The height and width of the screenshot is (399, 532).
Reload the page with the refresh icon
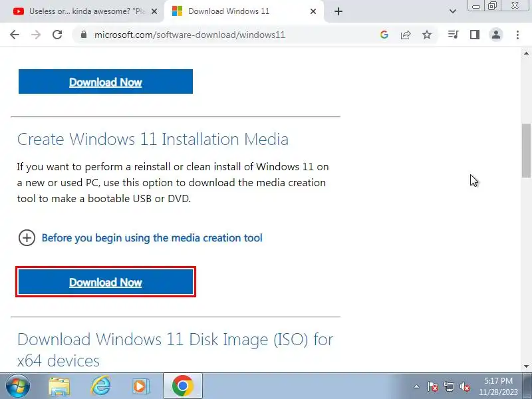pyautogui.click(x=57, y=35)
